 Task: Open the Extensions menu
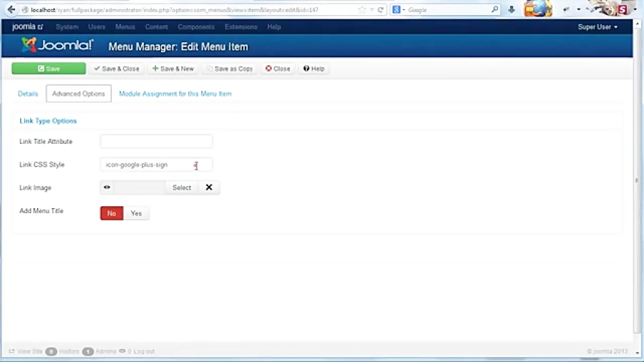(241, 26)
